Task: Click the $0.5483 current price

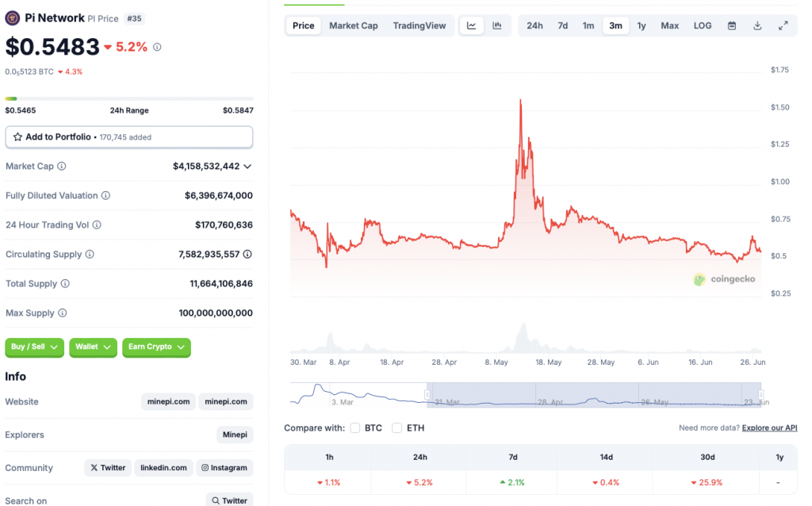Action: [52, 47]
